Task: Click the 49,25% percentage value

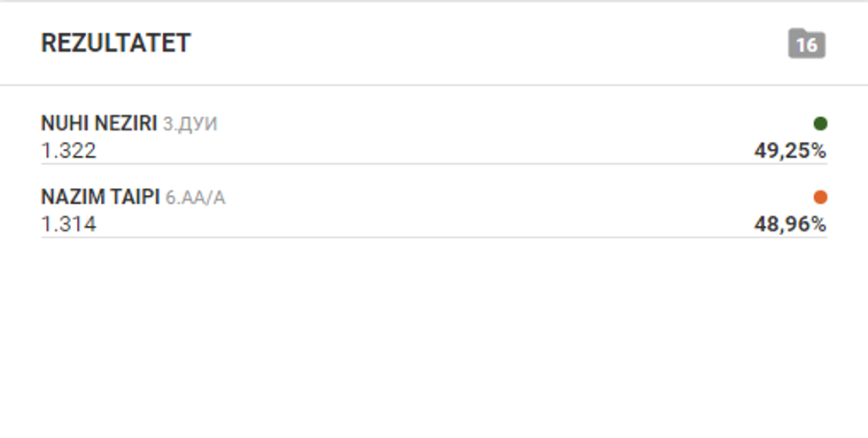Action: click(789, 151)
